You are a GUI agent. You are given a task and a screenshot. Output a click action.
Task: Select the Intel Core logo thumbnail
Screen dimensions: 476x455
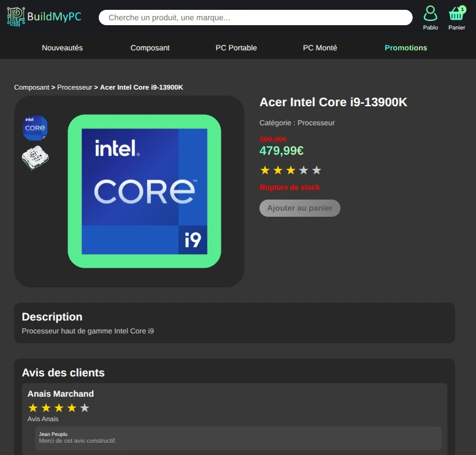[35, 128]
